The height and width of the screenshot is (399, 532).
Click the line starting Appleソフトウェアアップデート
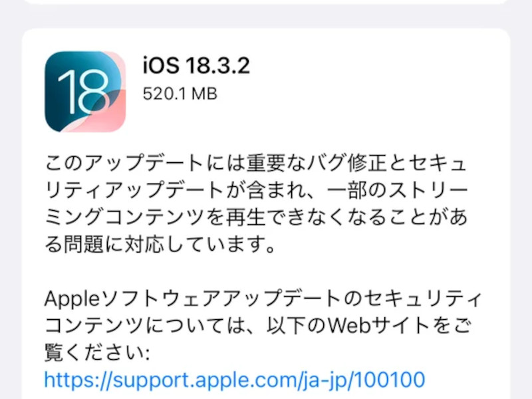pos(263,299)
